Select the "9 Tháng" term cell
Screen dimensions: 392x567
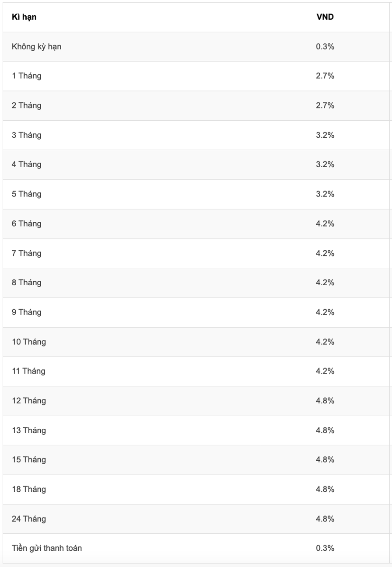tap(27, 312)
